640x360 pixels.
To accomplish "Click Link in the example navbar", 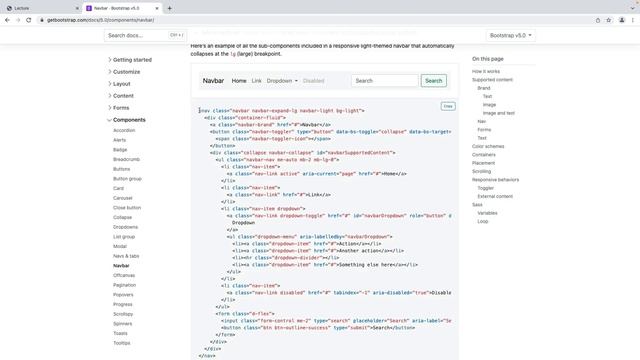I will click(x=256, y=81).
